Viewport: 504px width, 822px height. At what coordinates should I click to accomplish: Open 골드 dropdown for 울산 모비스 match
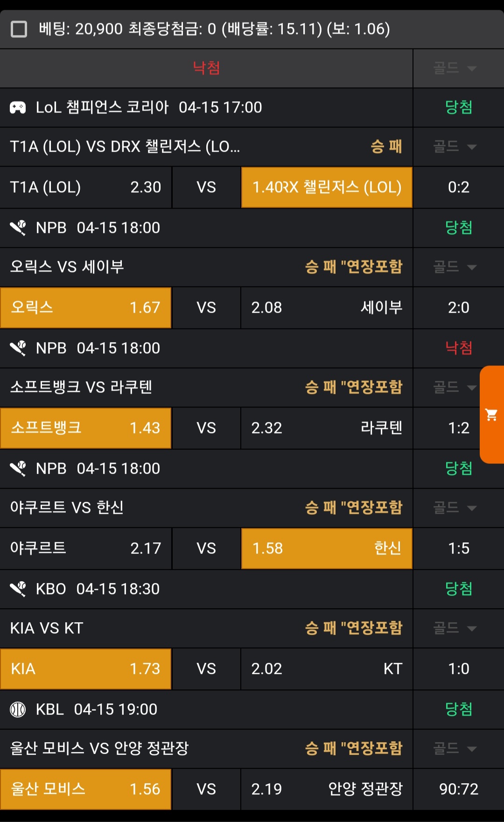(455, 749)
